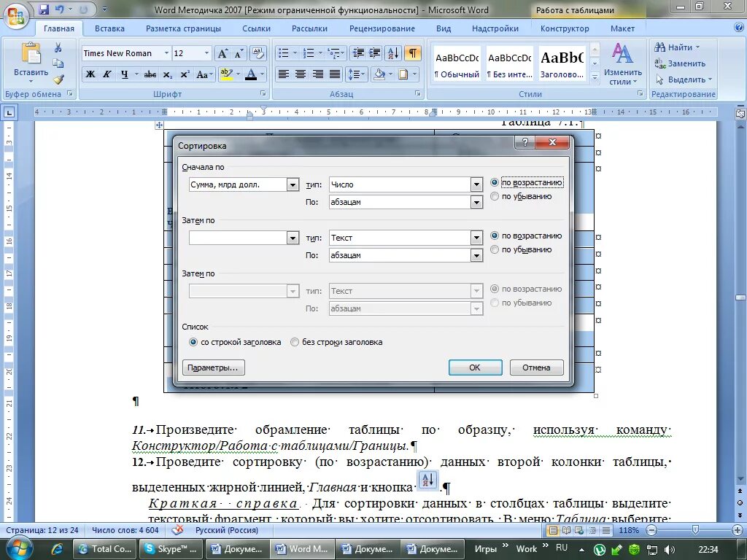747x560 pixels.
Task: Switch to the Ссылки tab
Action: coord(256,28)
